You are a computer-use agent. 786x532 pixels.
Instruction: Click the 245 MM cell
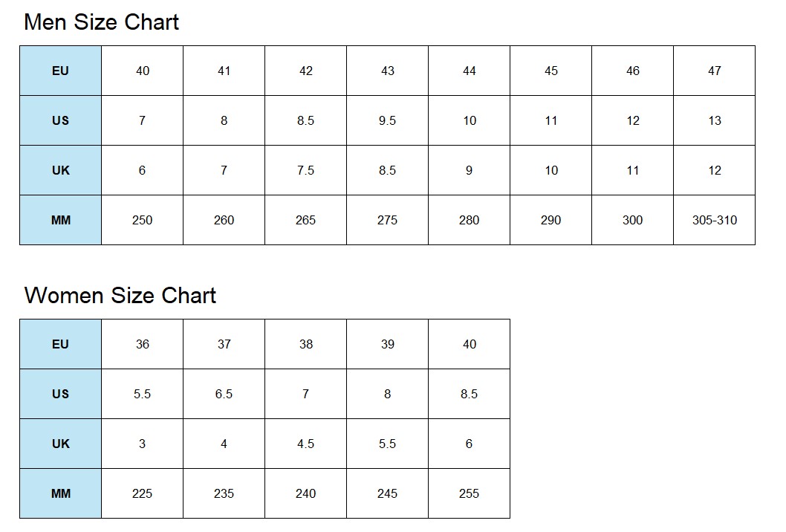[x=387, y=494]
